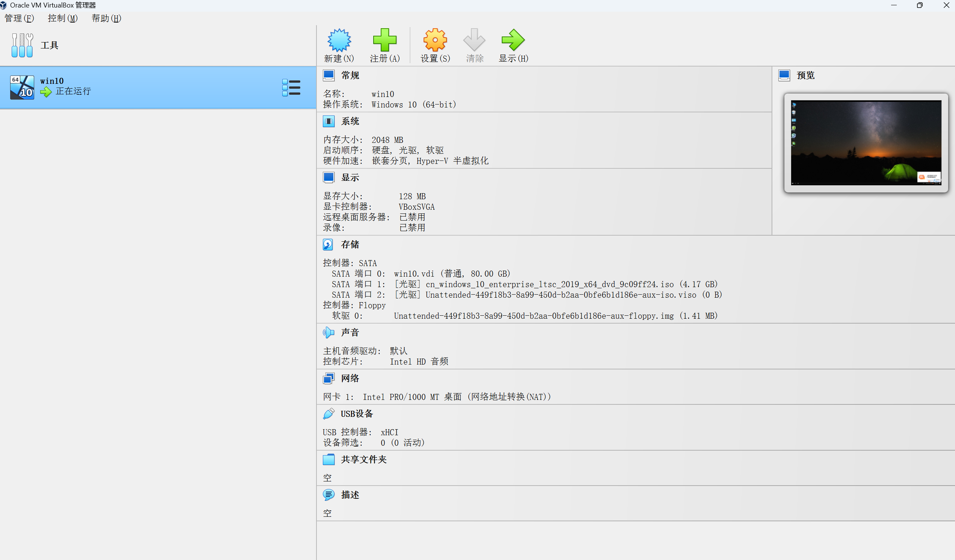
Task: Click the 'VBoxSVGA' graphics controller value
Action: tap(416, 207)
